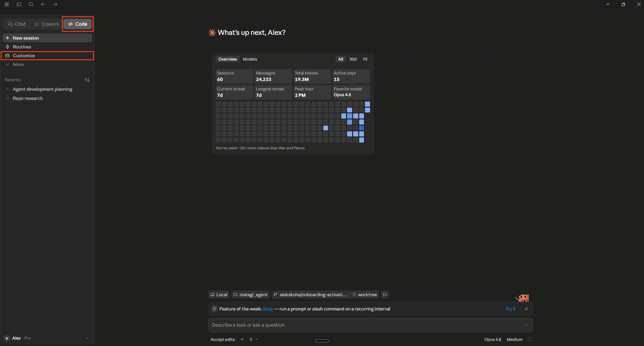Screen dimensions: 644x346
Task: Click the Peak hour 2 PM card
Action: coord(312,92)
